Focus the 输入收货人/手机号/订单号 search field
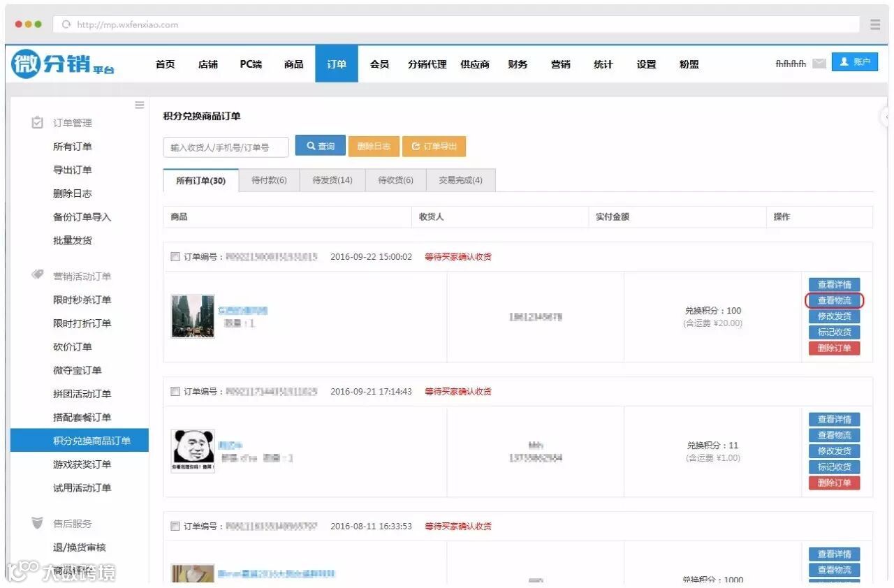This screenshot has width=894, height=588. [x=226, y=147]
